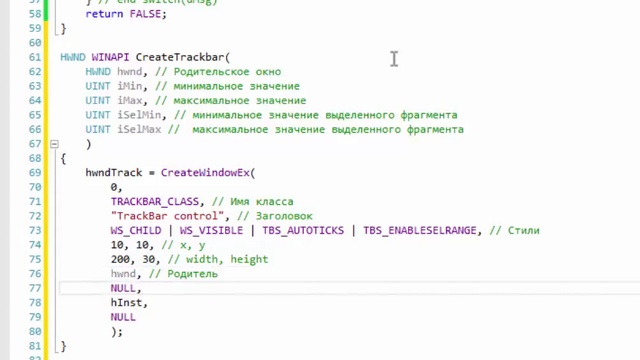
Task: Click the "TrackBar control" string literal
Action: coord(167,216)
